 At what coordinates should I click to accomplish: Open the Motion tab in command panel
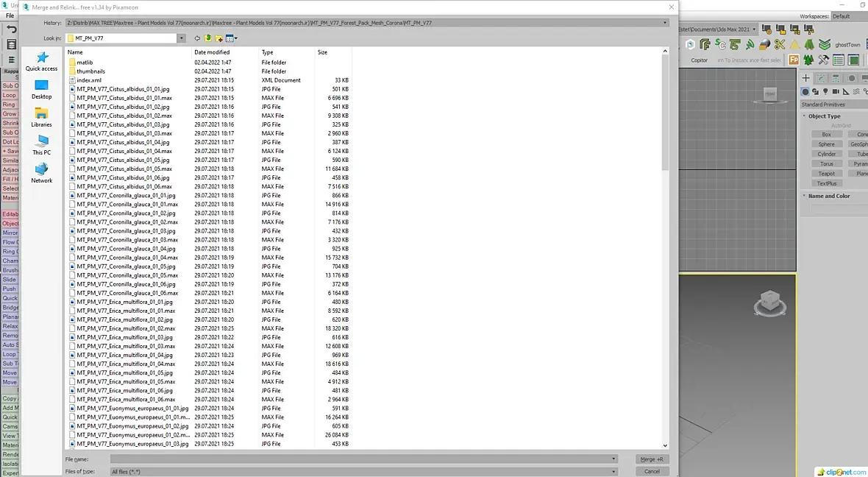click(851, 78)
